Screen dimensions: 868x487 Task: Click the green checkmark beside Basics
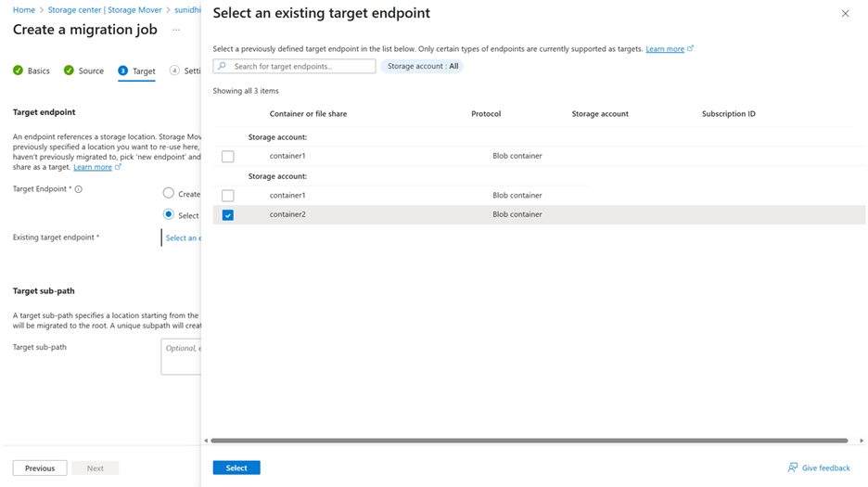18,70
